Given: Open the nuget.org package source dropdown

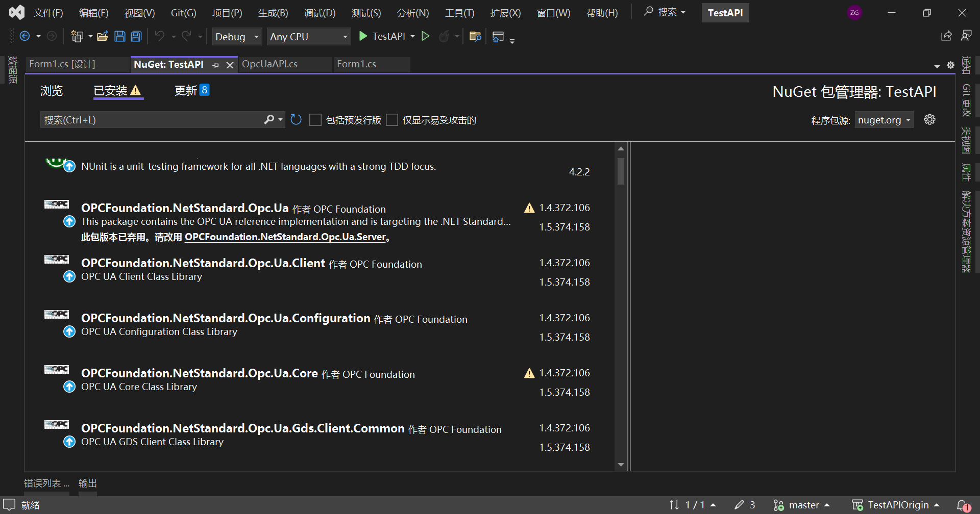Looking at the screenshot, I should 884,120.
